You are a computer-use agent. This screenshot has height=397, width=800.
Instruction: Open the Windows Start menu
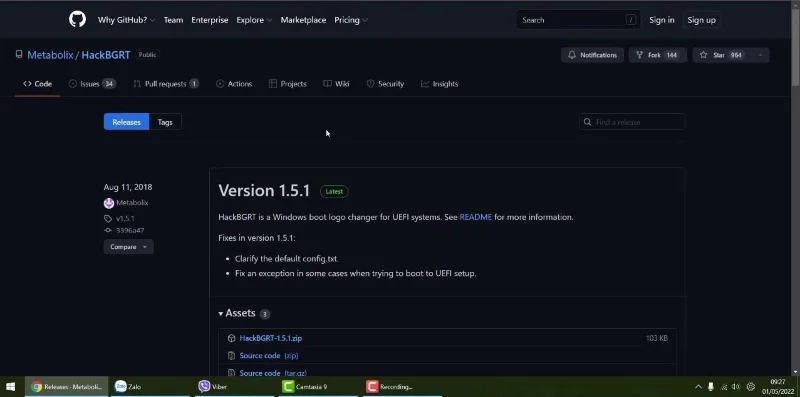click(x=10, y=387)
